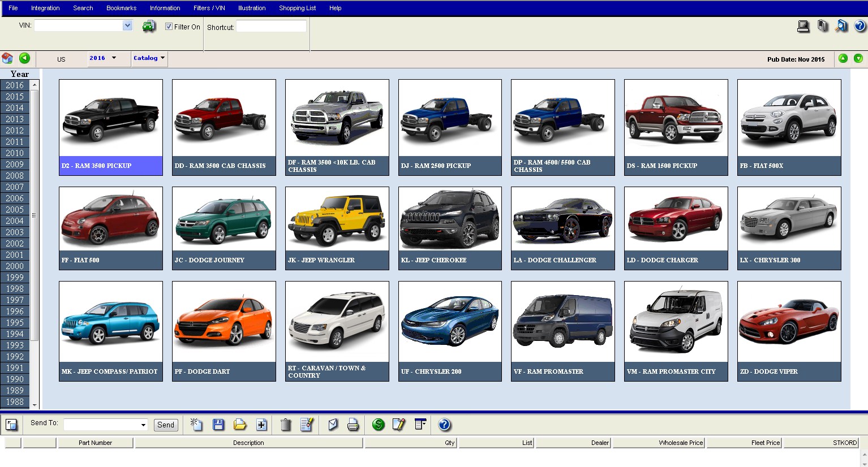Open the Search menu
Image resolution: width=868 pixels, height=467 pixels.
coord(83,8)
